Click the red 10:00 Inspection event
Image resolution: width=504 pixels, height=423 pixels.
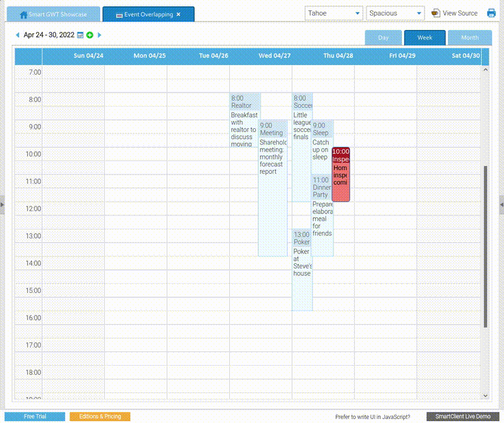(x=341, y=174)
